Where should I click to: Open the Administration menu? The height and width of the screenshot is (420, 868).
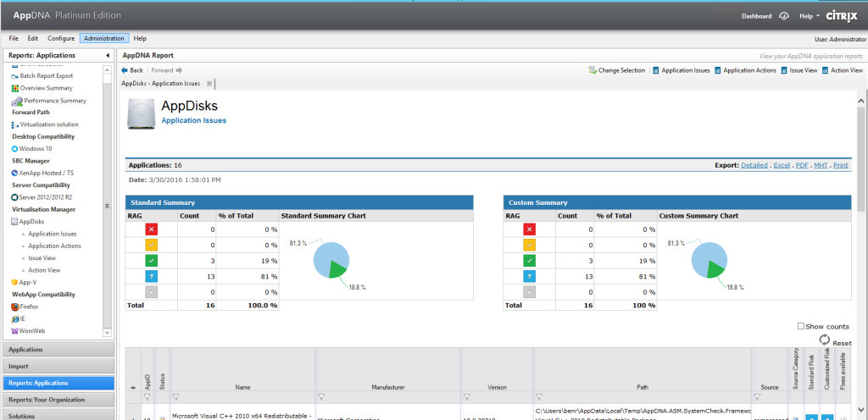104,38
